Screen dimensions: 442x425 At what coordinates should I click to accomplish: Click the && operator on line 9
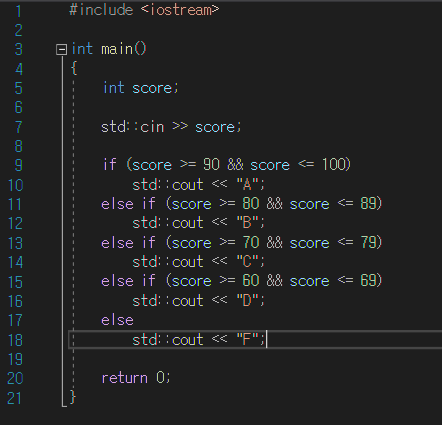[x=235, y=165]
